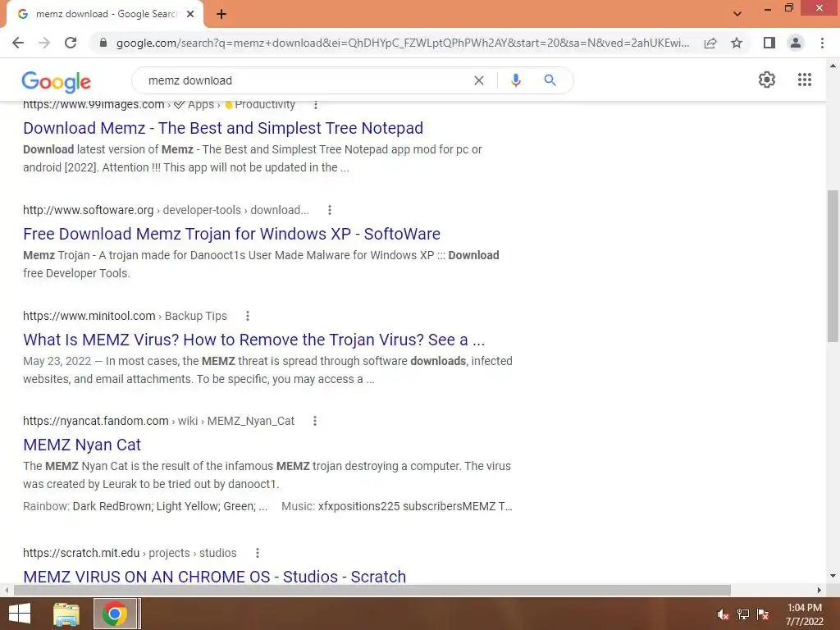840x630 pixels.
Task: Open more options for scratch.mit.edu result
Action: [257, 553]
